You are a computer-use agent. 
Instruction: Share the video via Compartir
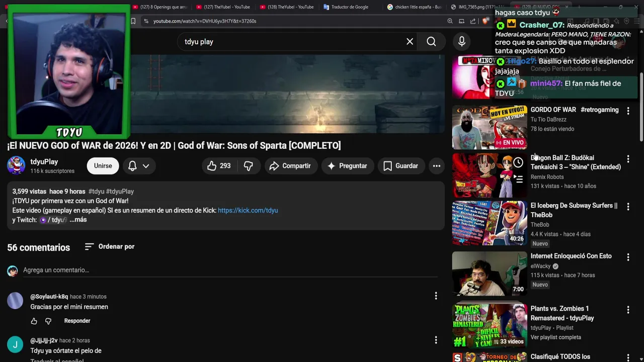[x=290, y=166]
